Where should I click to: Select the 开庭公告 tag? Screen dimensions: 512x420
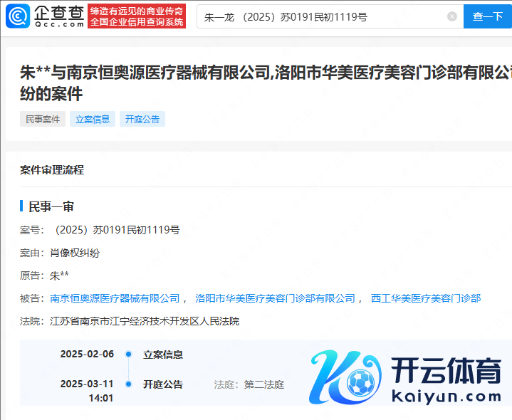[x=142, y=119]
